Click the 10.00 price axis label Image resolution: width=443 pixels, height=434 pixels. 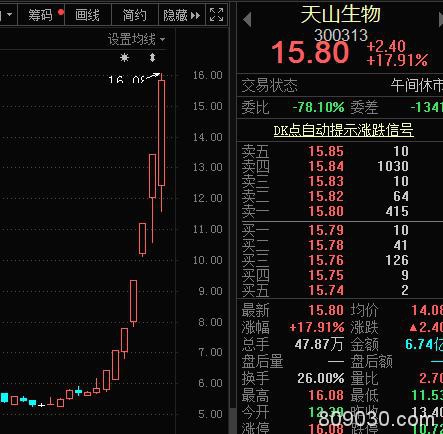(207, 260)
